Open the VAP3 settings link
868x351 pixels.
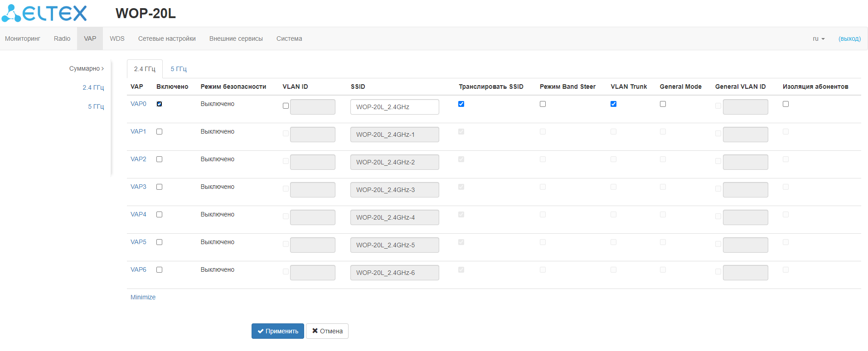(x=138, y=187)
